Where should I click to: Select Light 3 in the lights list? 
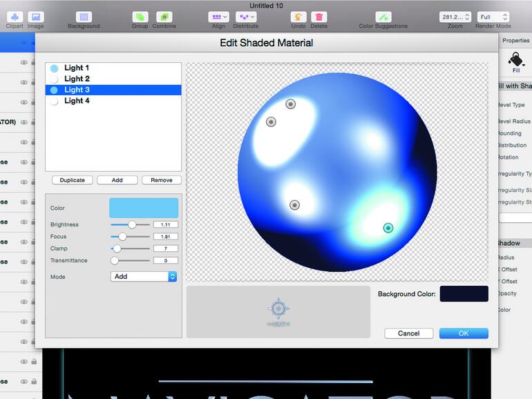pos(113,90)
